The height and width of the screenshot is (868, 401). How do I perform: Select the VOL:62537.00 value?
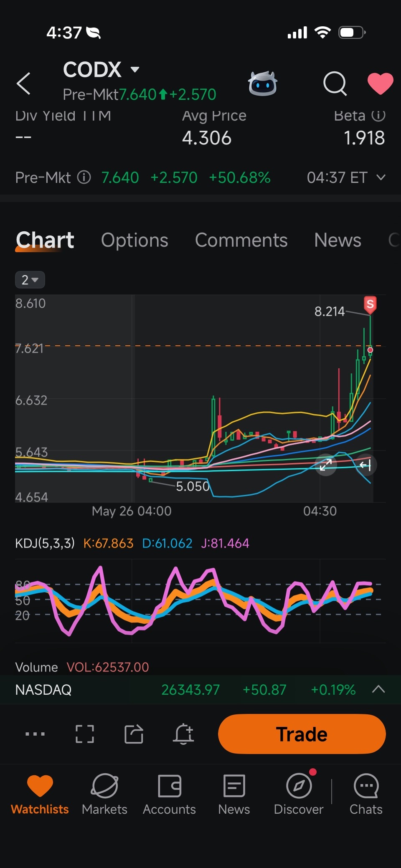108,667
